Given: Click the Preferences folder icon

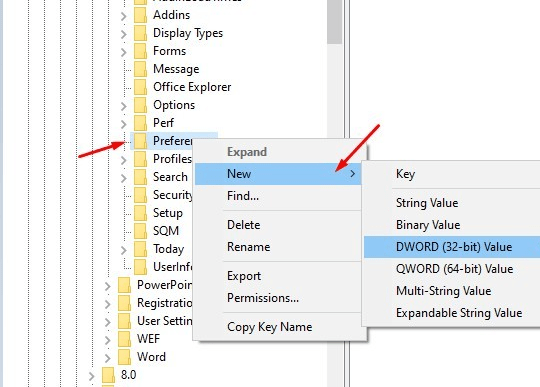Looking at the screenshot, I should [140, 141].
